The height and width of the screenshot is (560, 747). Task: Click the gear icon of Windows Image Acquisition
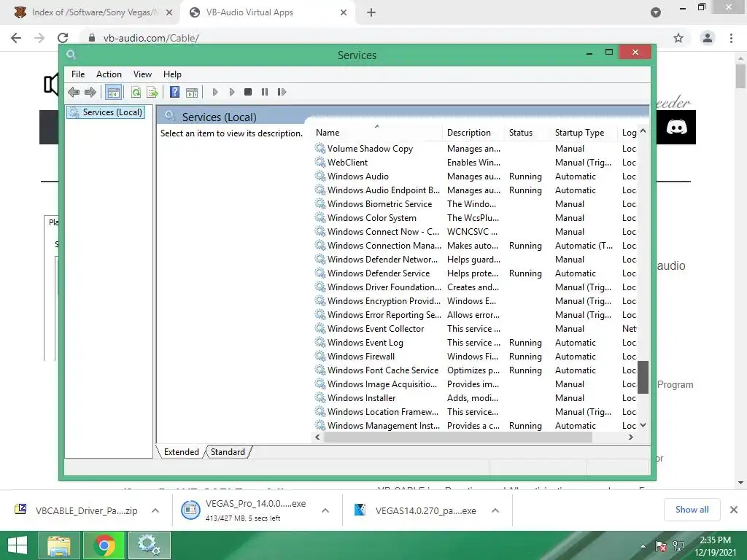coord(320,384)
